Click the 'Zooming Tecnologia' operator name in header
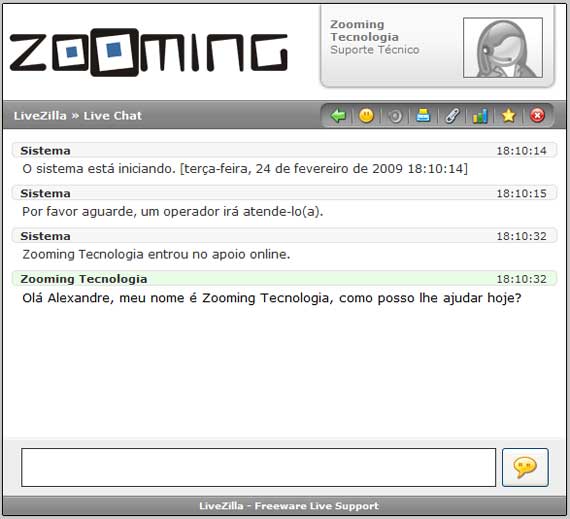 click(x=364, y=31)
